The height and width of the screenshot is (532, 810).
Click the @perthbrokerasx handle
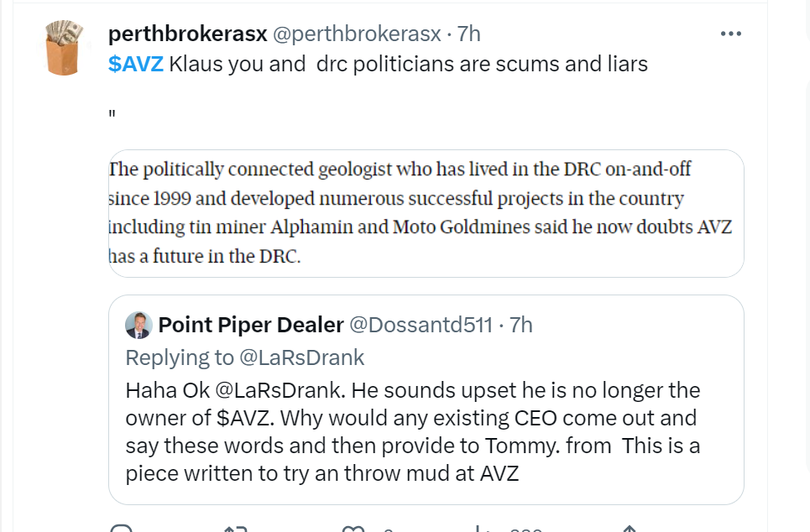[x=357, y=34]
